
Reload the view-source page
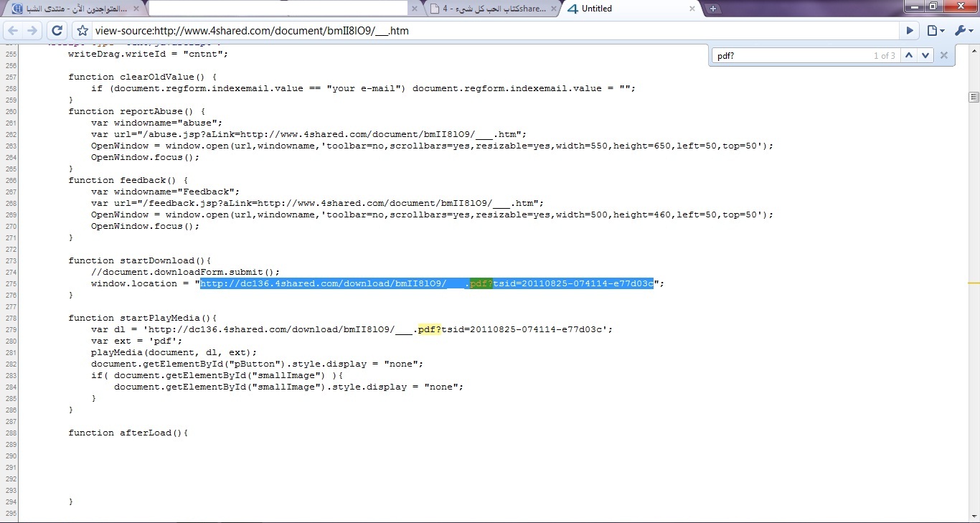coord(57,31)
